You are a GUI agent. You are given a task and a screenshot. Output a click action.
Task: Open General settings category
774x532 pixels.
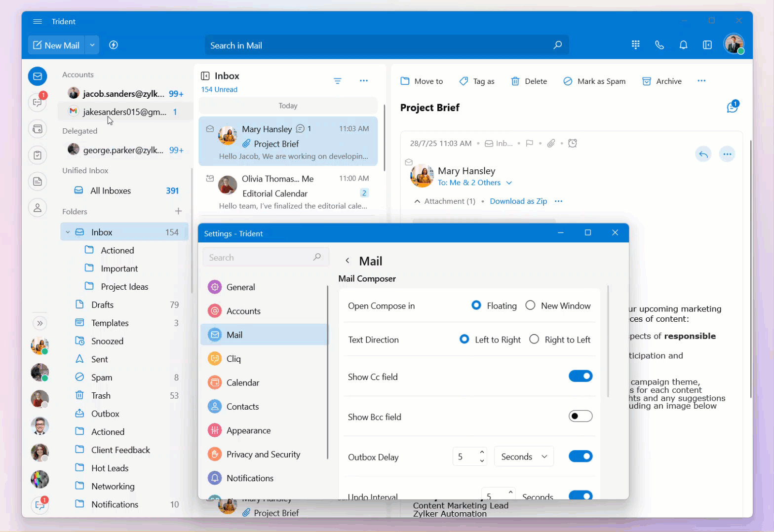(264, 287)
